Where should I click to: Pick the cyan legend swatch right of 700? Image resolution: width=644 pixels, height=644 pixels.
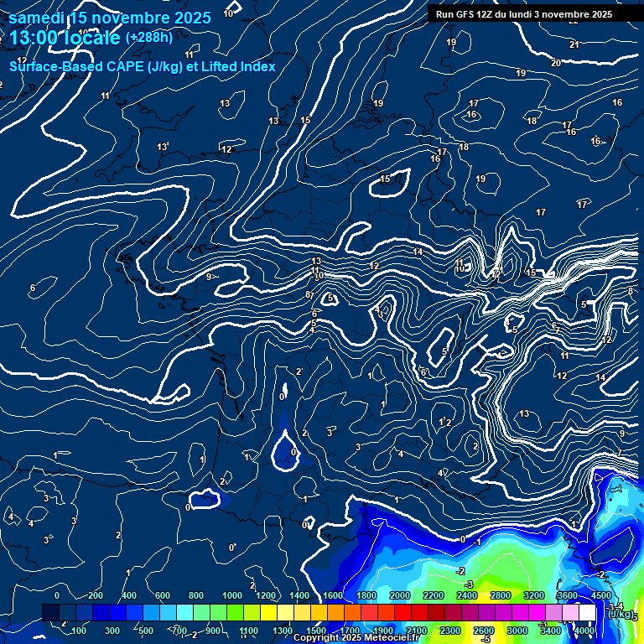pos(184,612)
